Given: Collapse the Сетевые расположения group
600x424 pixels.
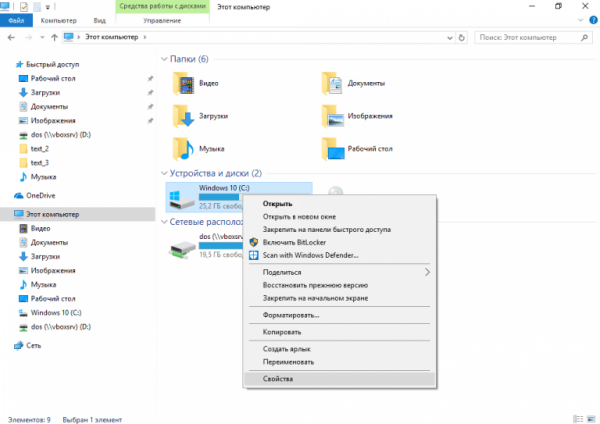Looking at the screenshot, I should [x=164, y=222].
